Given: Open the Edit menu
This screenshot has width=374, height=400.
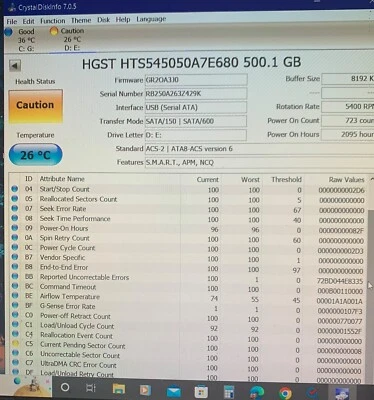Looking at the screenshot, I should coord(28,21).
